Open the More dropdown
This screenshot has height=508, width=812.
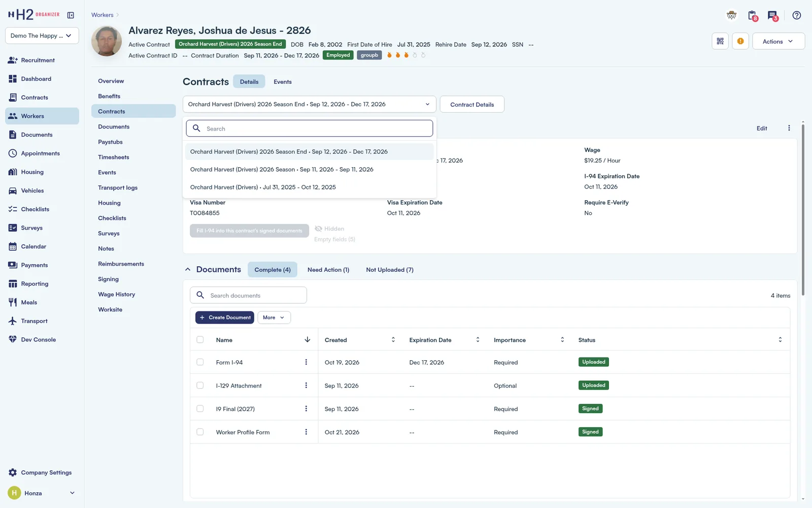coord(274,317)
